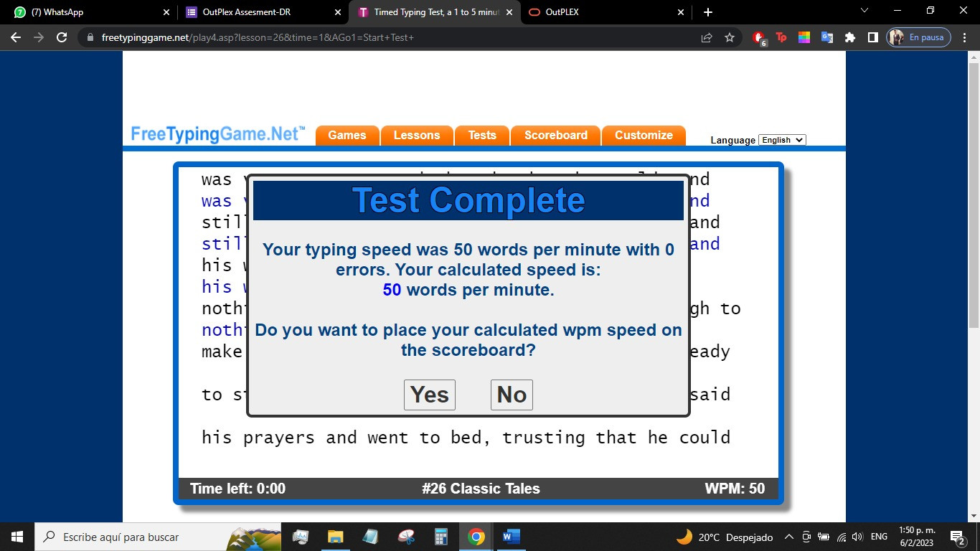Open the ad blocker extension
The image size is (980, 551).
[759, 37]
